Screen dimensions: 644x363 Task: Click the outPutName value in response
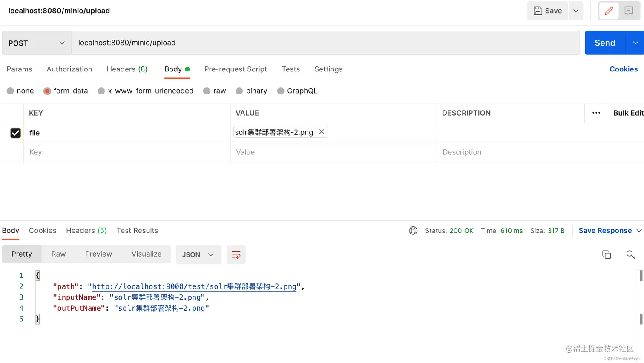click(x=161, y=308)
